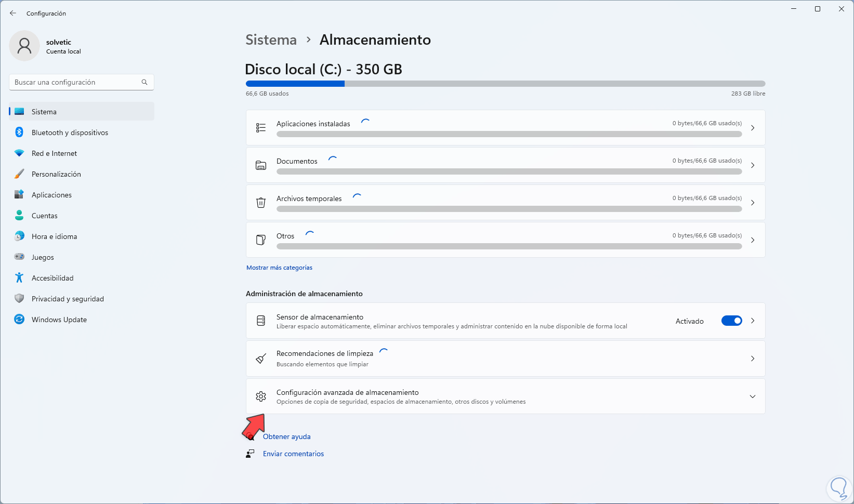Open Recomendaciones de limpieza chevron
Screen dimensions: 854x504
click(x=752, y=359)
